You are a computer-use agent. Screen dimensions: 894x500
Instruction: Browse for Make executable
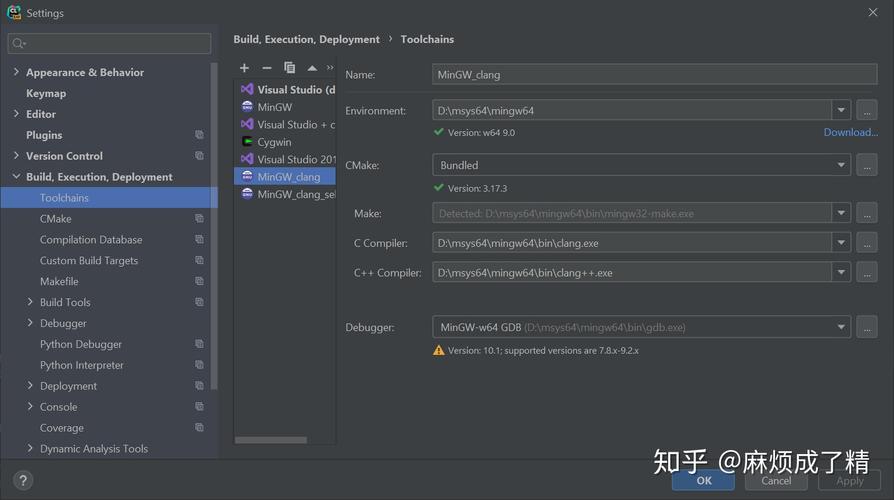867,213
